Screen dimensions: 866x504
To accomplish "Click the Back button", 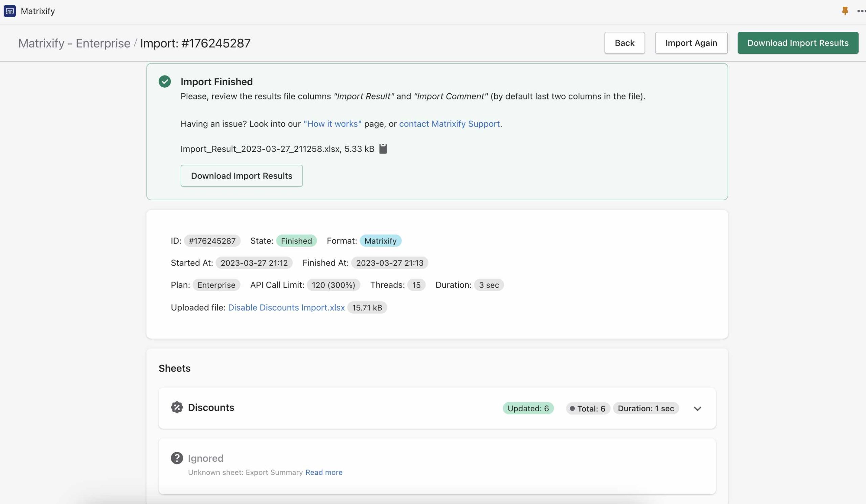I will pyautogui.click(x=624, y=43).
